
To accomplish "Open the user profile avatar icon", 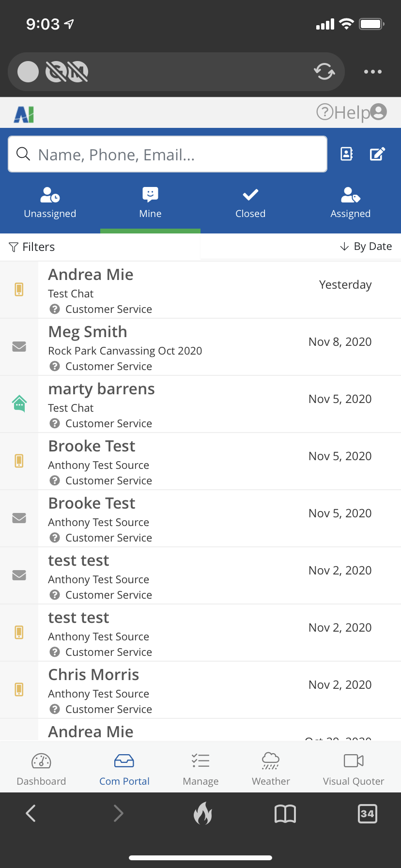I will (x=379, y=112).
